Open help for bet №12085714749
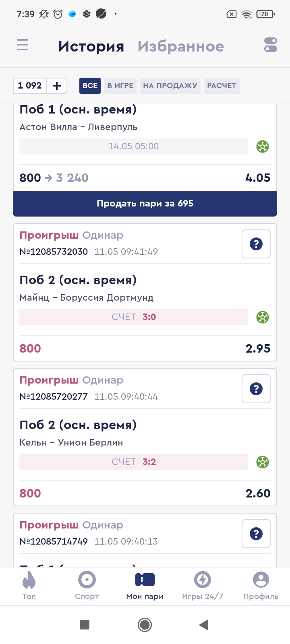The height and width of the screenshot is (644, 290). click(x=256, y=533)
